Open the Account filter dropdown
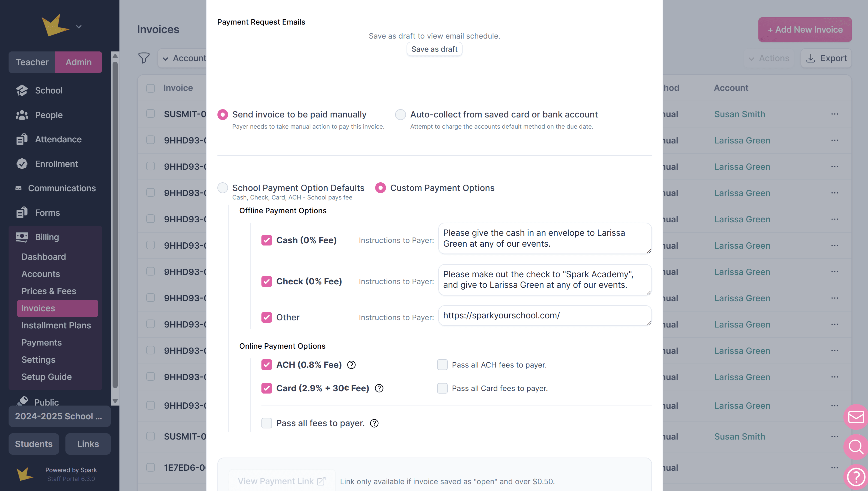 (184, 58)
